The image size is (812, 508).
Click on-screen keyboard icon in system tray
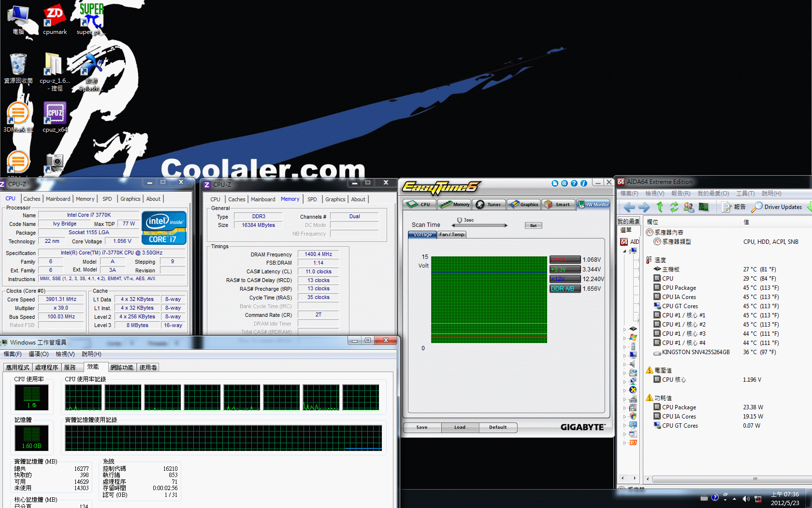click(x=704, y=498)
